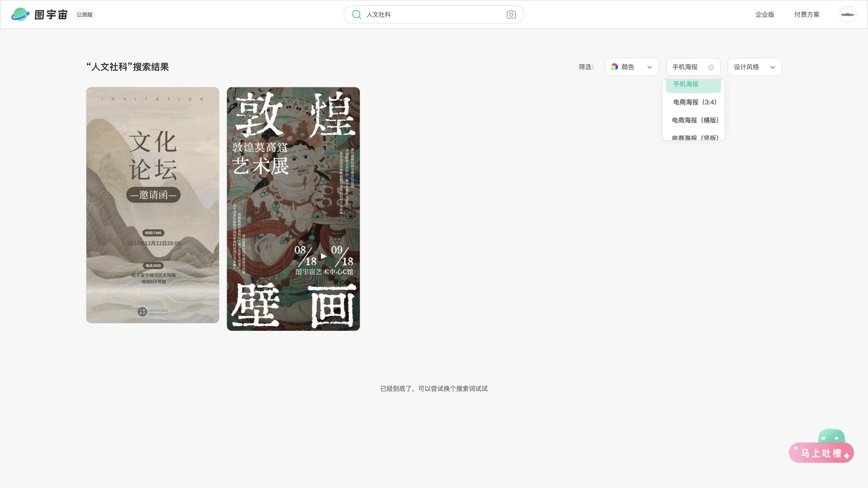Open the 企业版 link
868x488 pixels.
pyautogui.click(x=764, y=14)
